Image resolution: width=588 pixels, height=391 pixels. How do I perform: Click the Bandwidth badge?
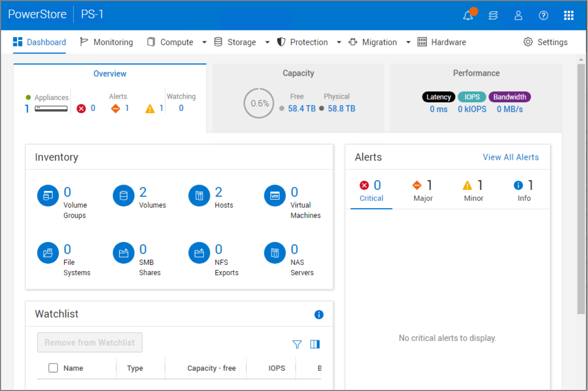click(x=509, y=97)
